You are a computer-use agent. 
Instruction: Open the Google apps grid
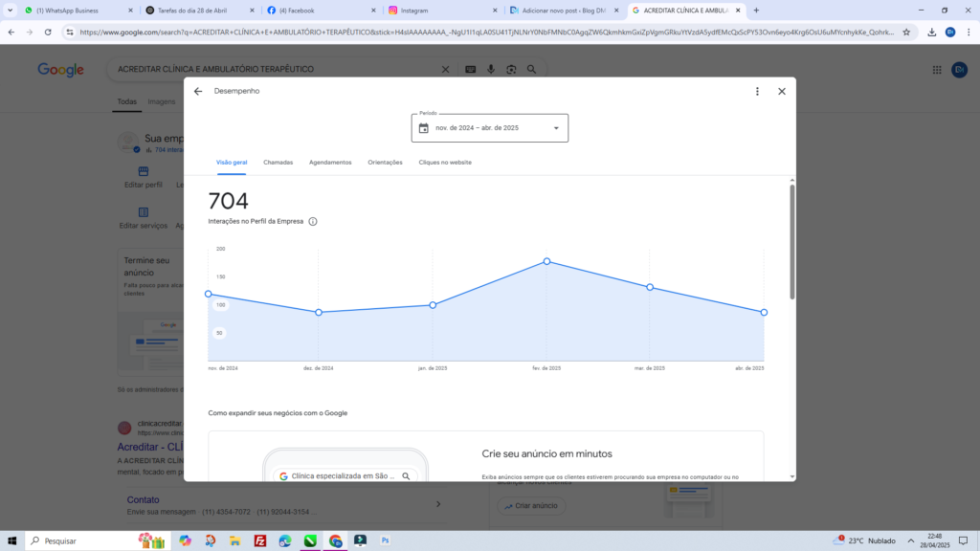pyautogui.click(x=937, y=70)
